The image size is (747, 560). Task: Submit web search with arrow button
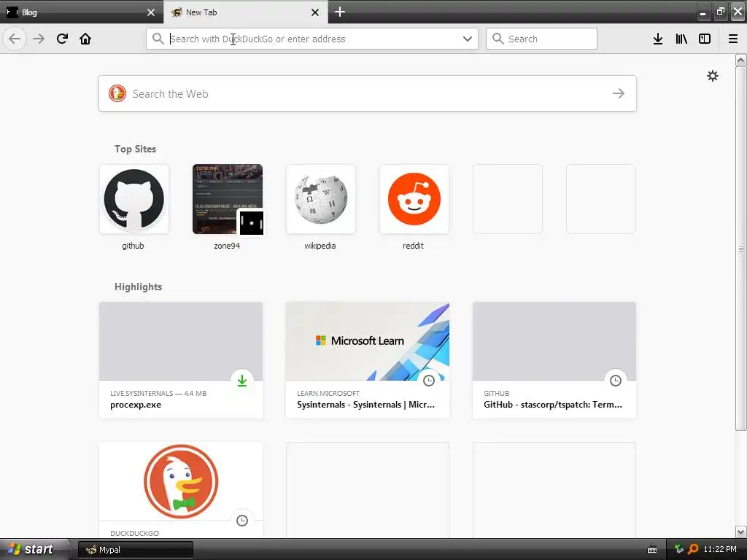[619, 93]
